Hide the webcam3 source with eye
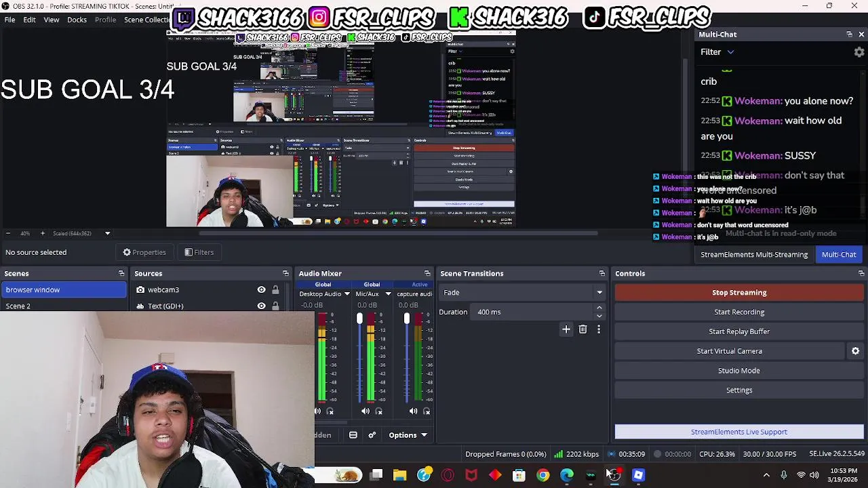The image size is (868, 488). point(261,290)
